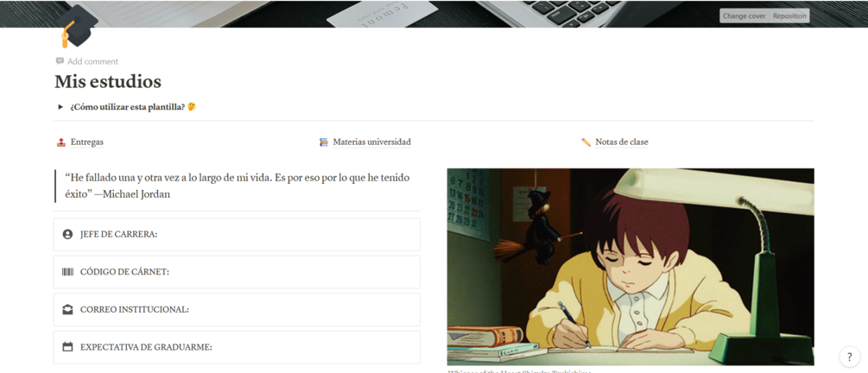Open the Materias universidad page link
Viewport: 868px width, 373px height.
click(x=372, y=142)
